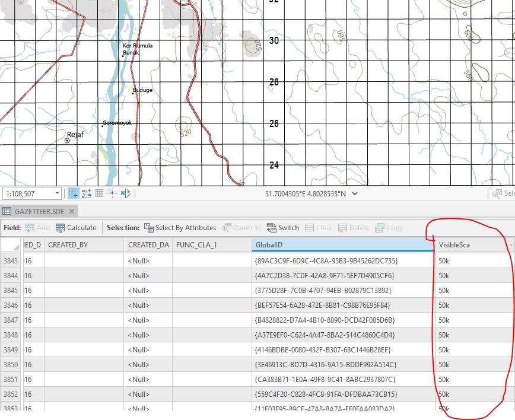
Task: Click GlobalID cell {A37E9EF0-C624-4A47-8BA2-514C4860C4D4}
Action: [x=343, y=335]
